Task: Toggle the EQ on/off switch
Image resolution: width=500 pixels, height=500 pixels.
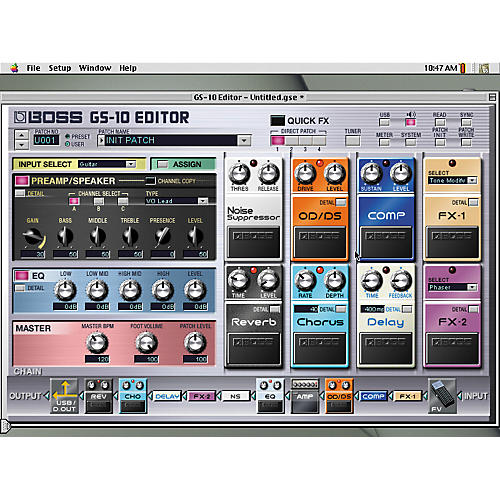Action: tap(22, 276)
